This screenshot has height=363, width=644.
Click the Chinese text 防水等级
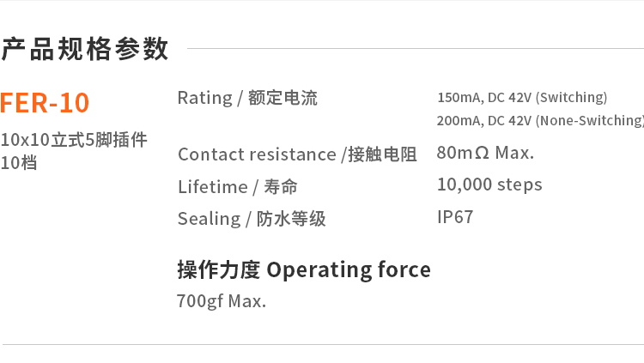pos(291,219)
